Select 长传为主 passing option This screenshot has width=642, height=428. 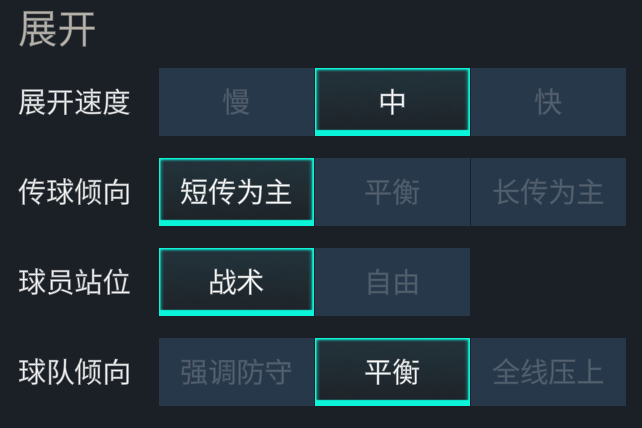[548, 192]
